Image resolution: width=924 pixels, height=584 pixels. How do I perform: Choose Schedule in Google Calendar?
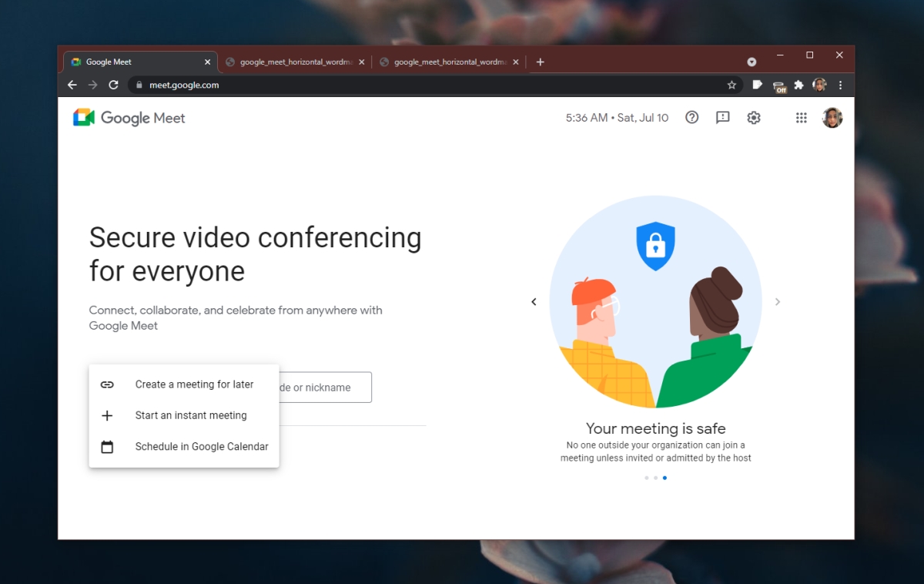(201, 446)
